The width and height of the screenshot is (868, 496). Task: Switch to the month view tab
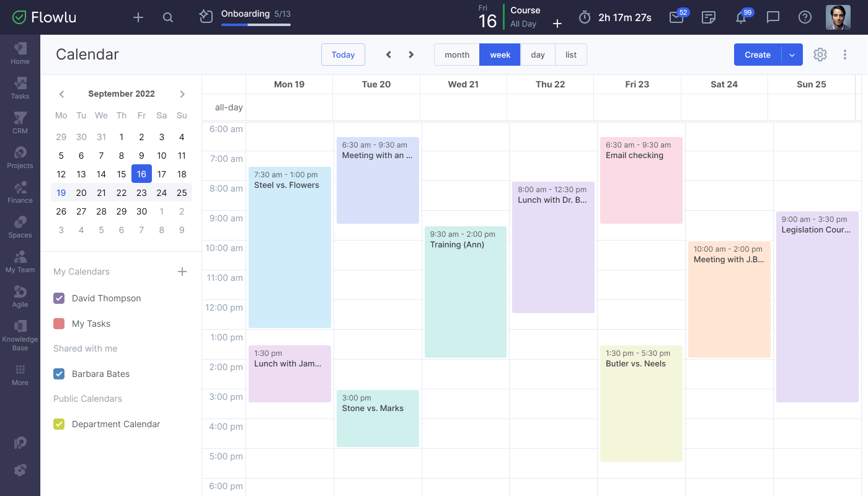[457, 55]
